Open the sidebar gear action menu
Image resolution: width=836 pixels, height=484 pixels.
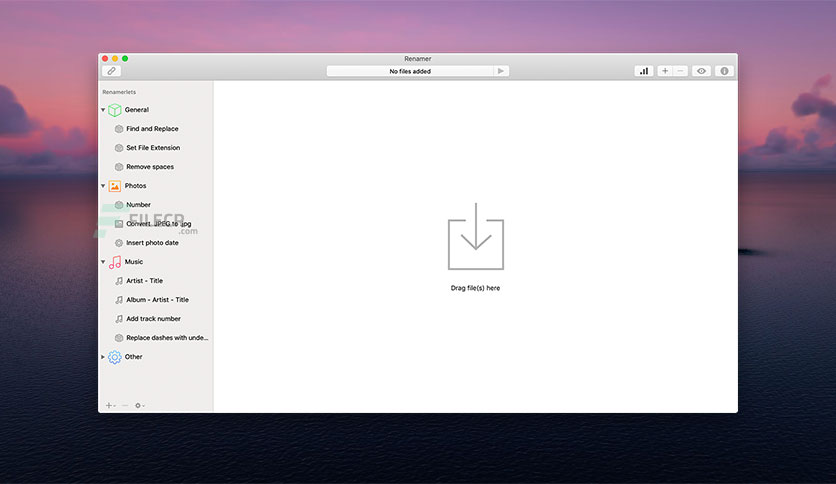pos(140,406)
